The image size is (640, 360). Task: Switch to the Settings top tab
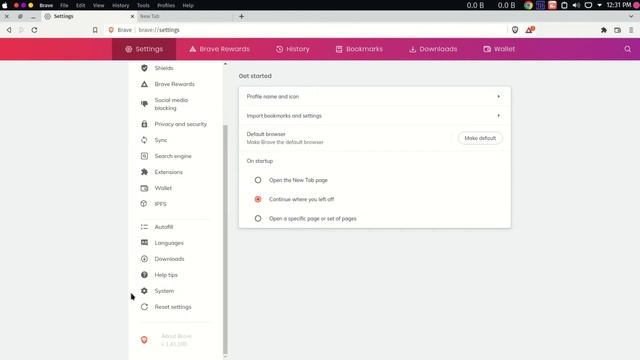[144, 49]
